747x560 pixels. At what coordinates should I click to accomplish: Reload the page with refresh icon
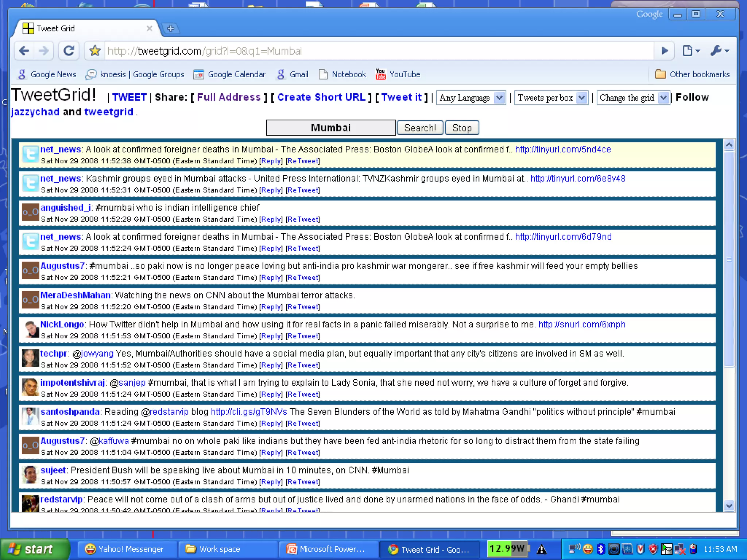(x=69, y=51)
